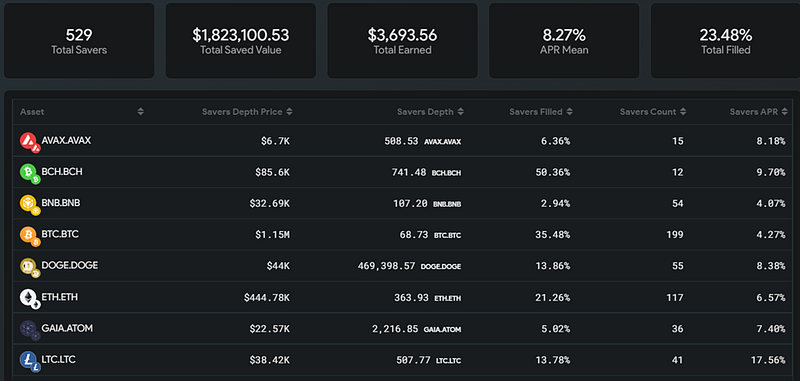
Task: Select the APR Mean 8.27% card
Action: pyautogui.click(x=564, y=41)
